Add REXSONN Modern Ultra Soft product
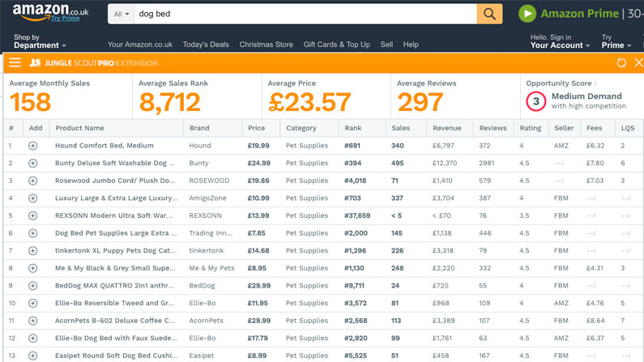The height and width of the screenshot is (362, 644). (x=33, y=216)
